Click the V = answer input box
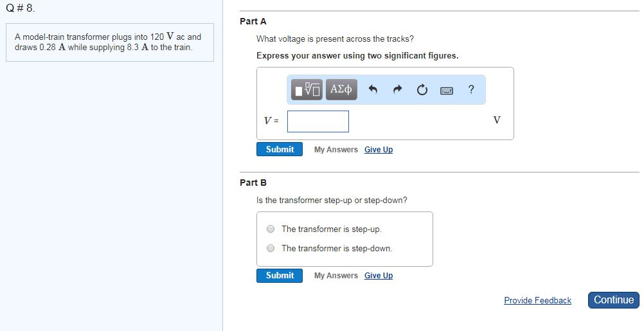 click(318, 121)
